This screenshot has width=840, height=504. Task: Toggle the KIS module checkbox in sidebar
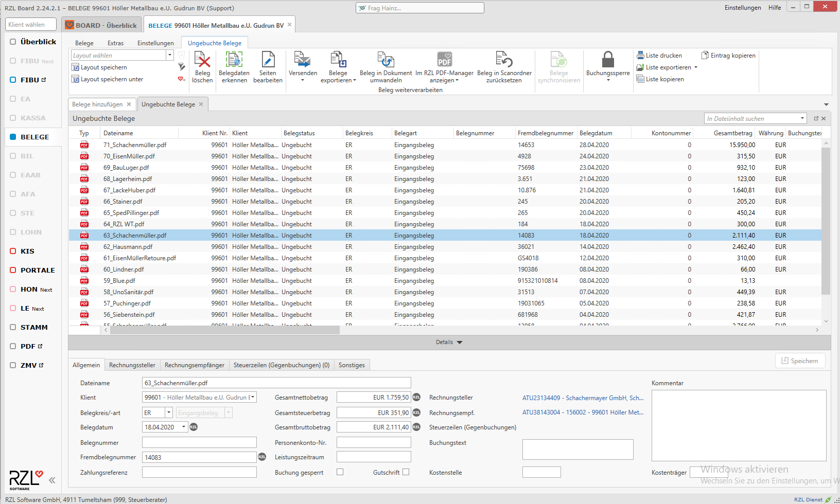pyautogui.click(x=13, y=251)
